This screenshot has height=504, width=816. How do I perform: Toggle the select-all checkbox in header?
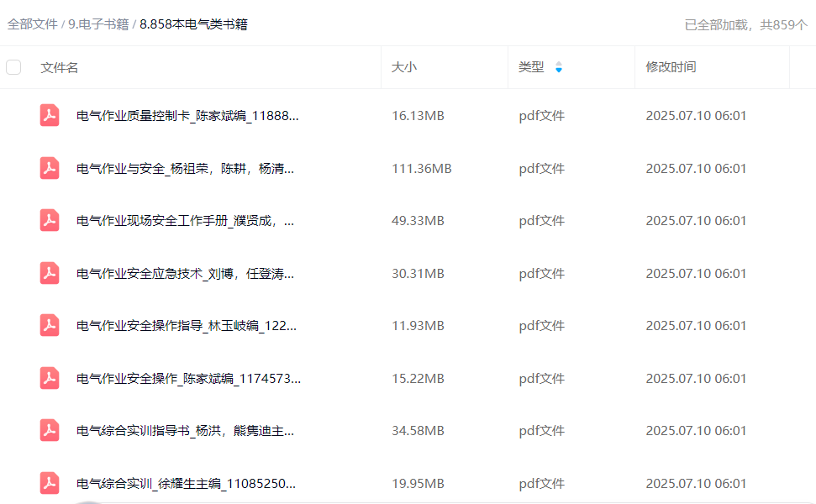[13, 67]
